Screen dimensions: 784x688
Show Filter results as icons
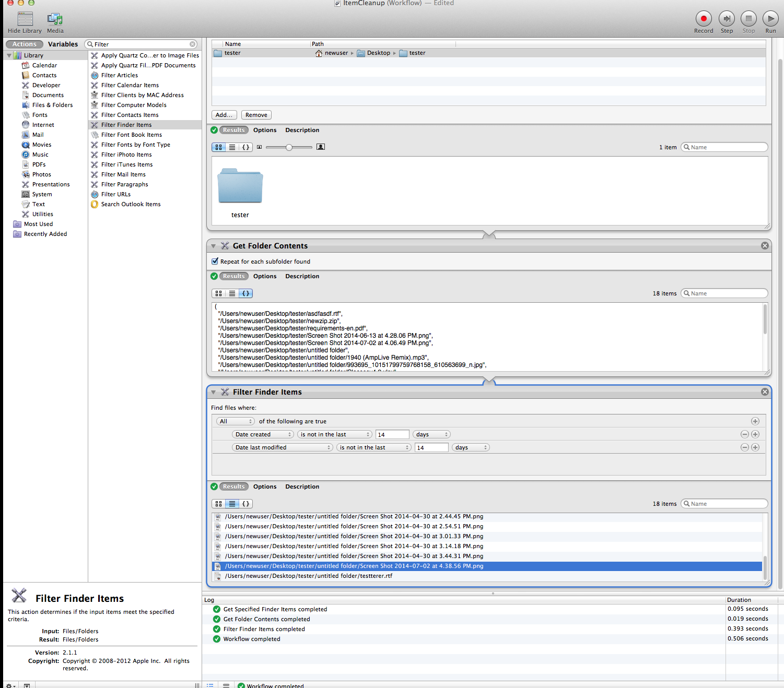tap(218, 504)
